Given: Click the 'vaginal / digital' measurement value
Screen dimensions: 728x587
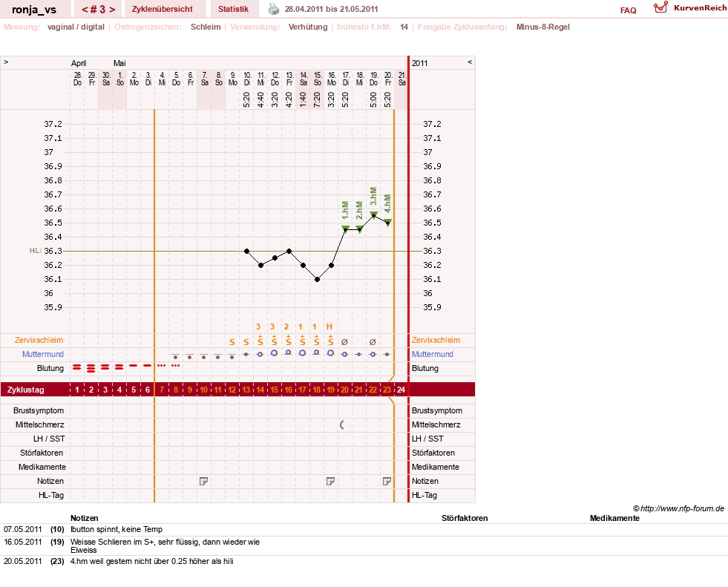Looking at the screenshot, I should 76,27.
